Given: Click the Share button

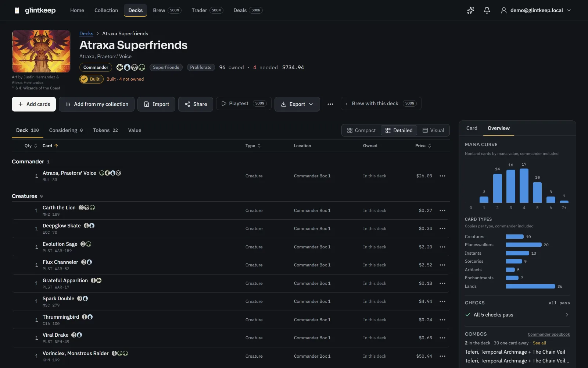Looking at the screenshot, I should pyautogui.click(x=196, y=104).
